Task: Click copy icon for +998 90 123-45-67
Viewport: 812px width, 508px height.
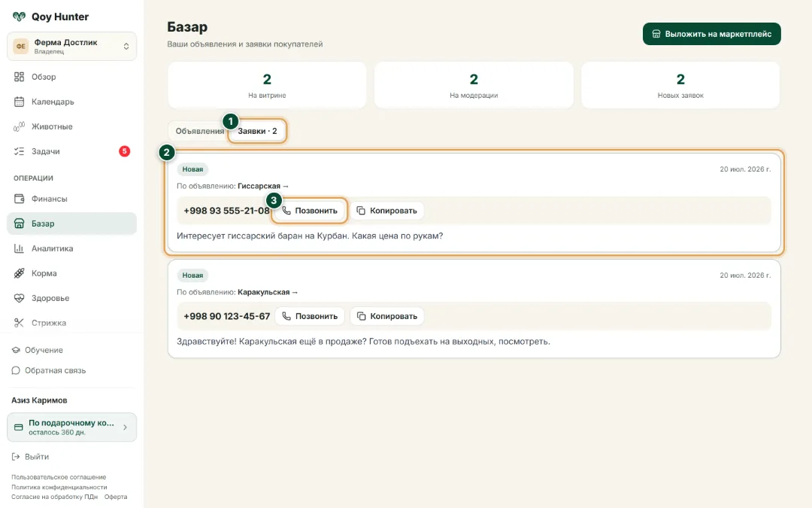Action: (361, 316)
